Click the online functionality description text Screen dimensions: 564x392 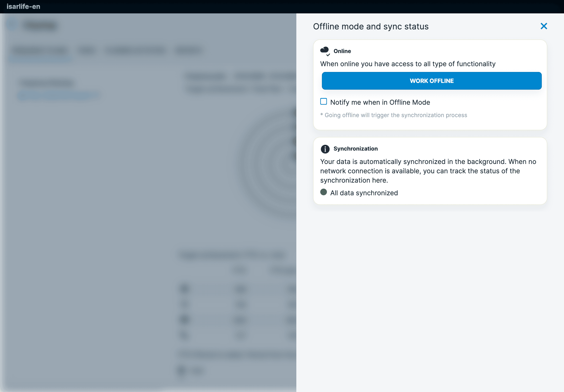[x=408, y=64]
